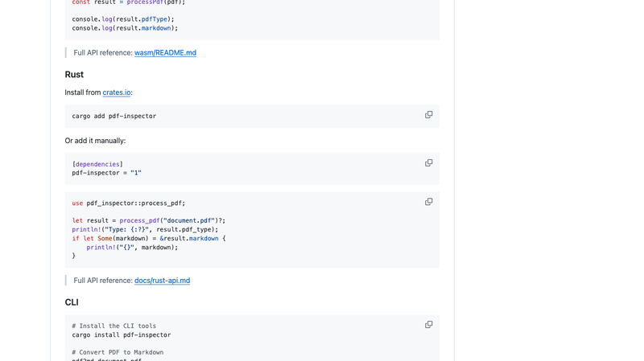Click the 'if let Some(markdown)' line

[x=149, y=239]
